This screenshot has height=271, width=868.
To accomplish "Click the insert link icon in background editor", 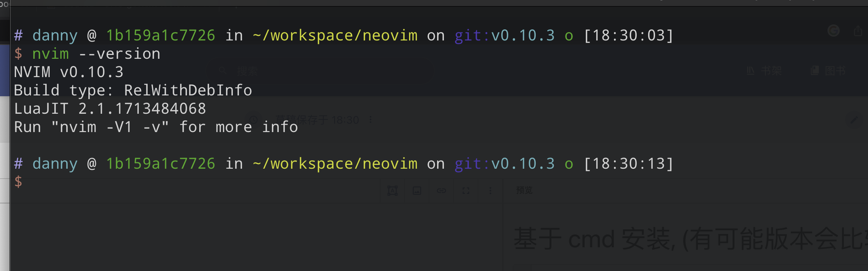I will (441, 190).
